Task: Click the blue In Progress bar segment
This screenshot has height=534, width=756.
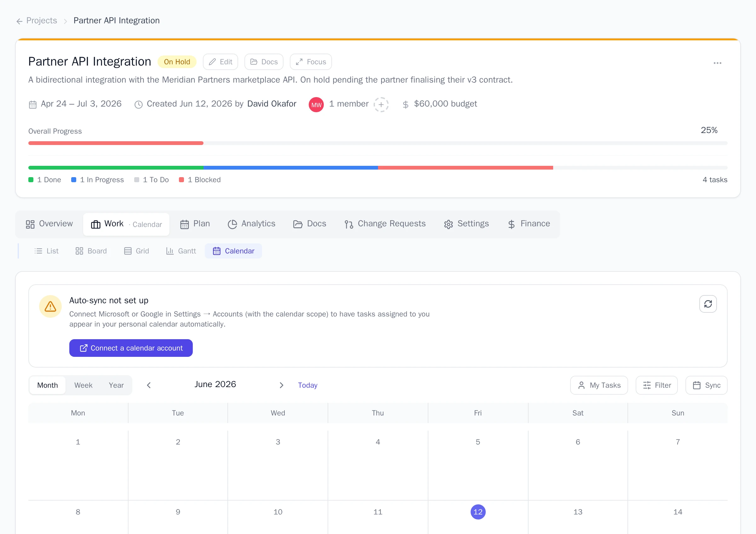Action: point(290,168)
